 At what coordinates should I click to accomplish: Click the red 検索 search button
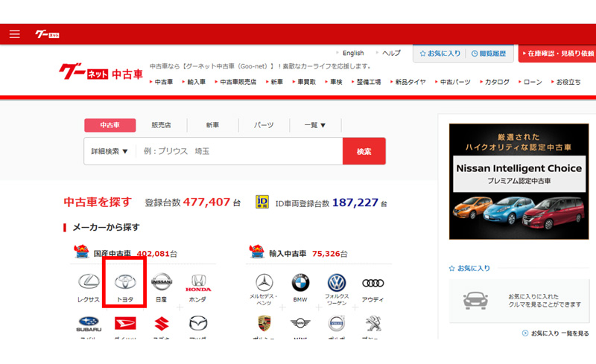[364, 151]
